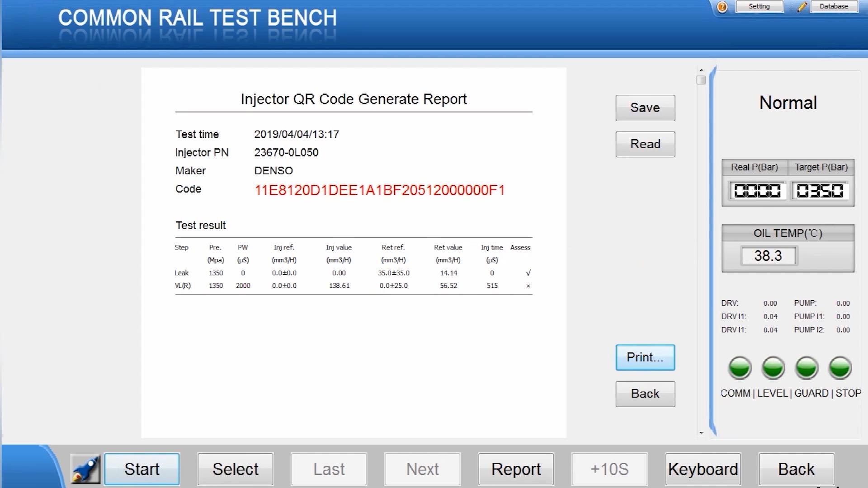The image size is (868, 488).
Task: Click the GUARD green indicator light
Action: tap(807, 367)
